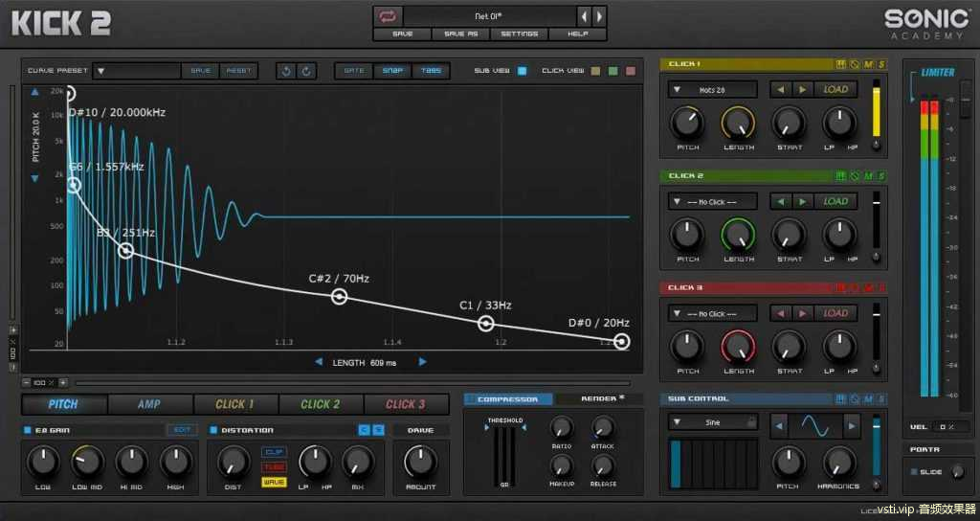Click the pitch range up arrow

35,92
